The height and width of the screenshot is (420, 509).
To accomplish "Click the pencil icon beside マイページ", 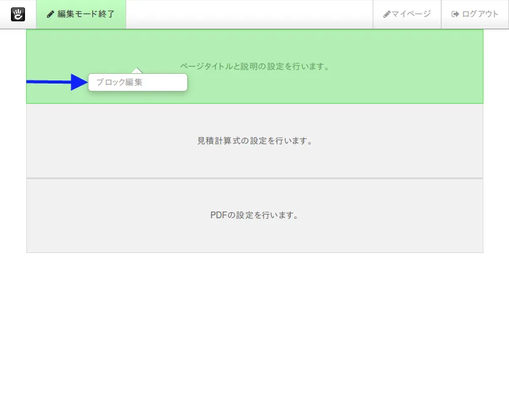I will click(x=386, y=14).
